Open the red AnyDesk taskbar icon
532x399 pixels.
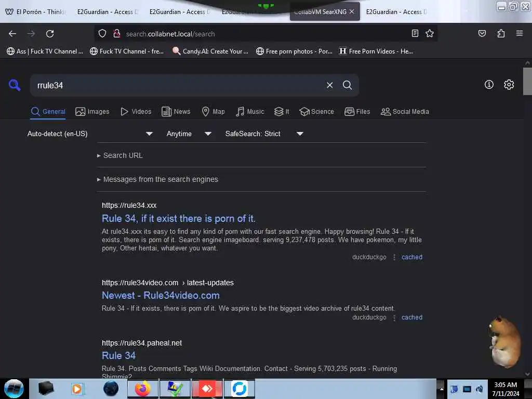tap(207, 389)
